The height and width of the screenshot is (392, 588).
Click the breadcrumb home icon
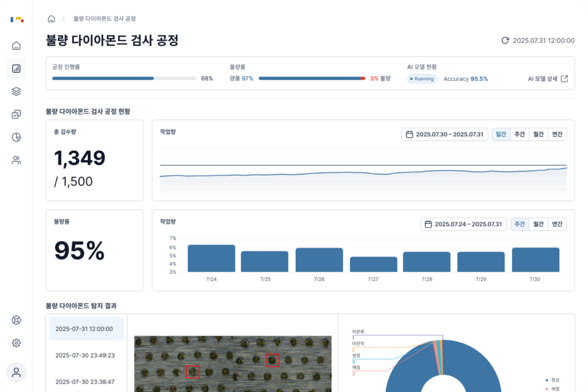51,19
